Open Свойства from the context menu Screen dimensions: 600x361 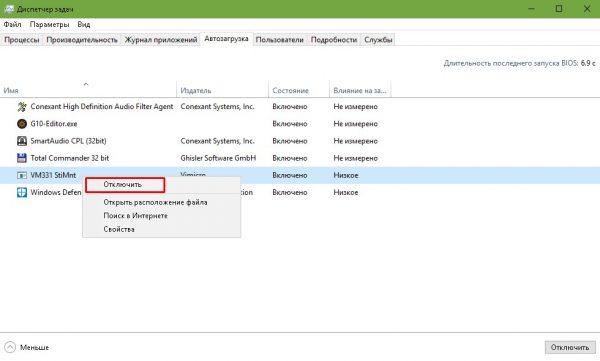[x=161, y=229]
